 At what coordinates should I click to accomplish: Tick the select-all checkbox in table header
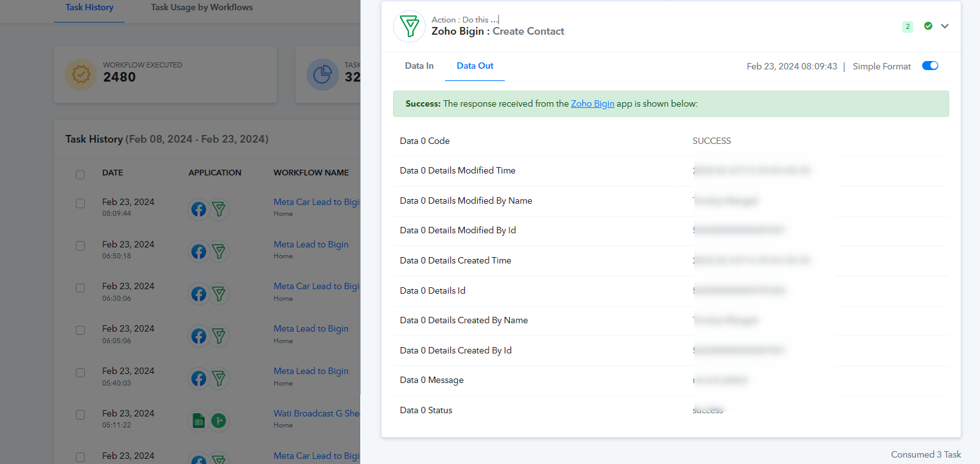80,175
